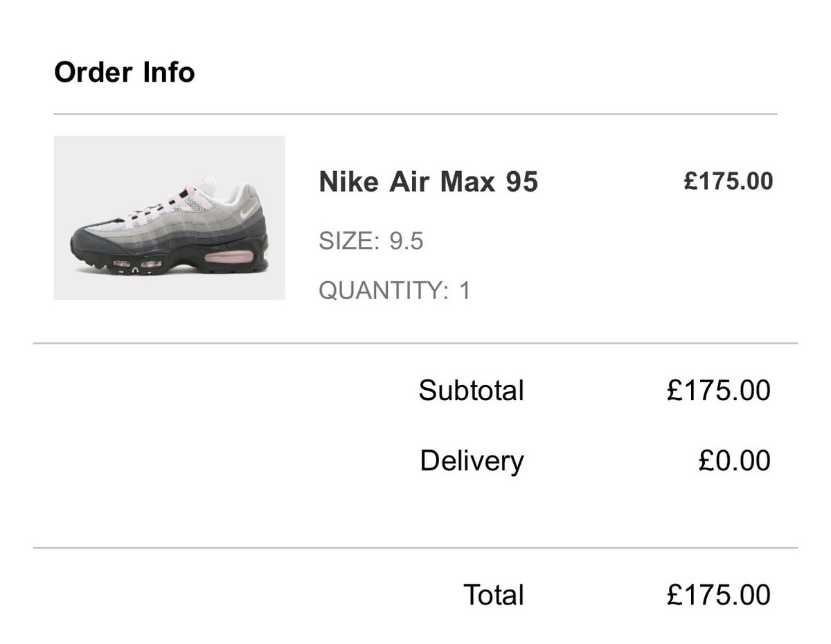Click the Total amount £175.00
This screenshot has height=644, width=831.
718,595
